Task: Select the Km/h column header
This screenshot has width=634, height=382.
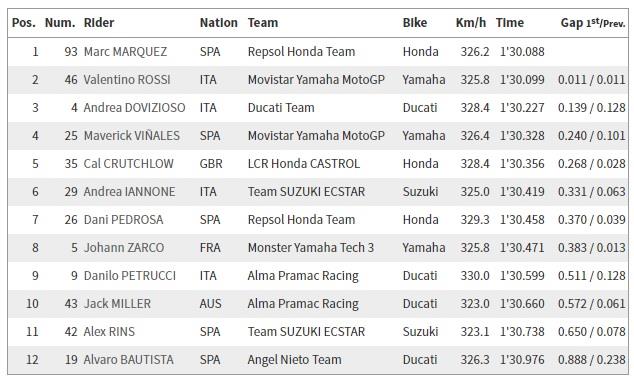Action: coord(471,23)
